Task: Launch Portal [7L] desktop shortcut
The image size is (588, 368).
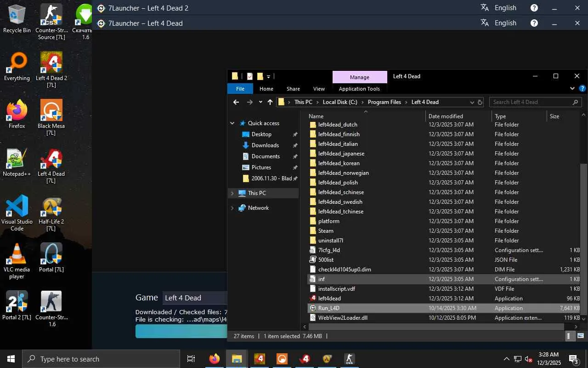Action: coord(51,258)
